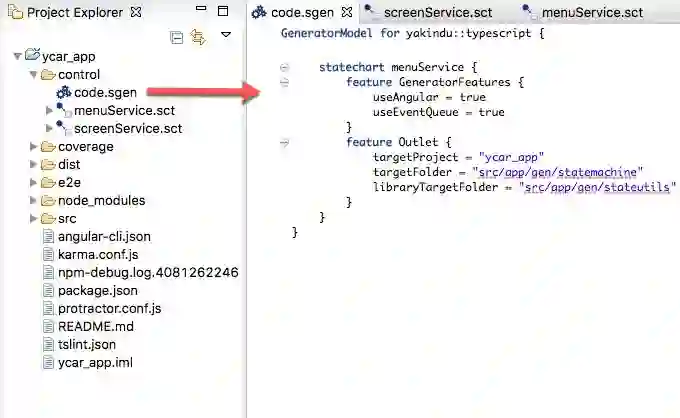This screenshot has width=680, height=418.
Task: Open the Project Explorer view menu arrow
Action: [226, 34]
